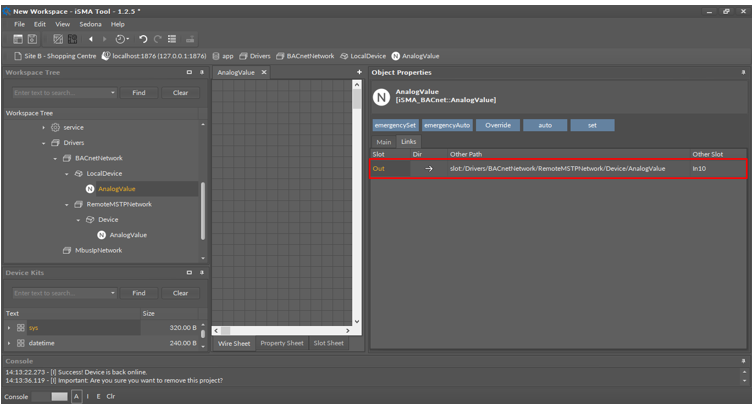
Task: Open the Sedona menu
Action: click(x=90, y=24)
